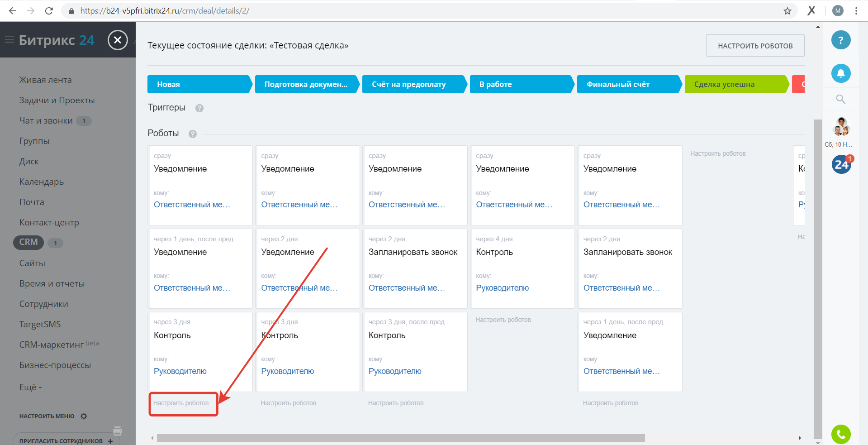Viewport: 868px width, 445px height.
Task: Select the Новая stage
Action: [199, 84]
